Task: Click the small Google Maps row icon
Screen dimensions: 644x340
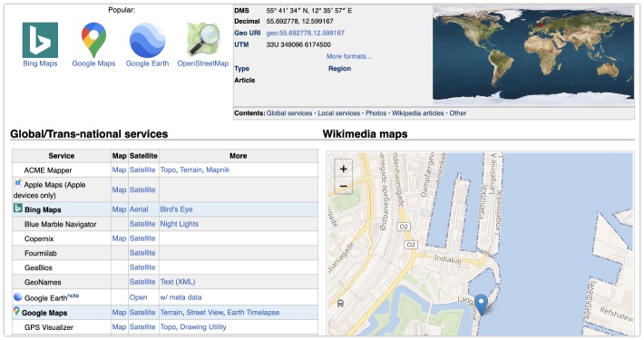Action: pyautogui.click(x=16, y=311)
